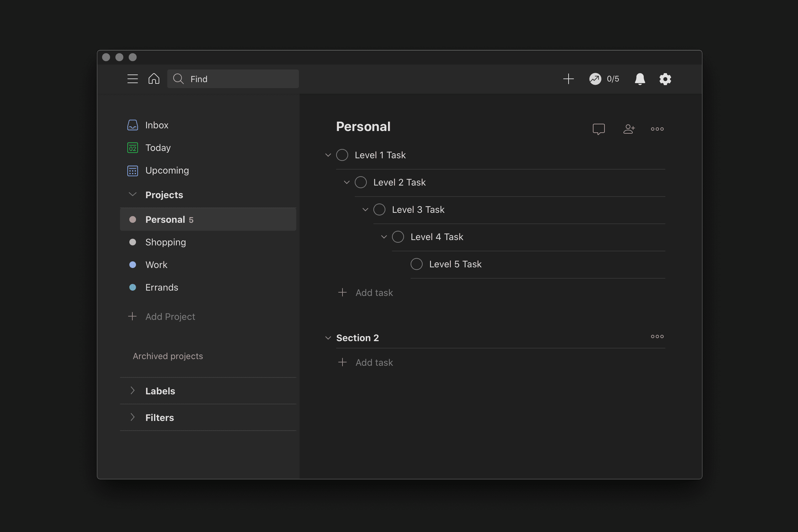Add task below Level 5 Task
Image resolution: width=798 pixels, height=532 pixels.
point(374,293)
